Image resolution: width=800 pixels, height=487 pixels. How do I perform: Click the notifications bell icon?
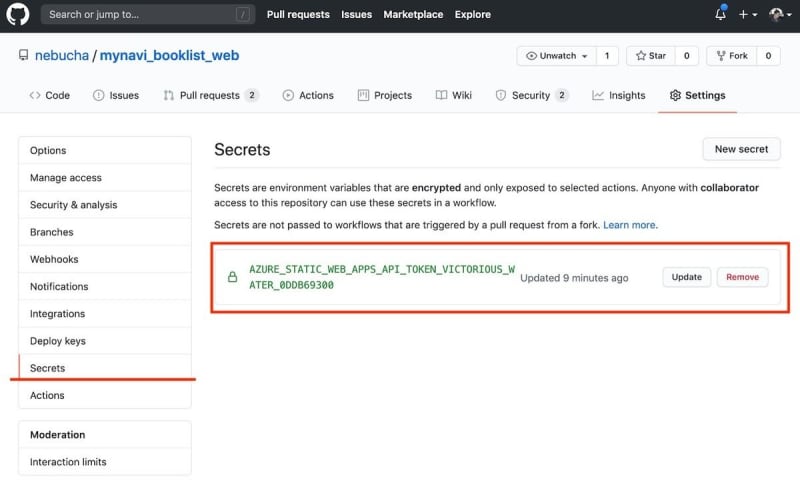click(720, 14)
